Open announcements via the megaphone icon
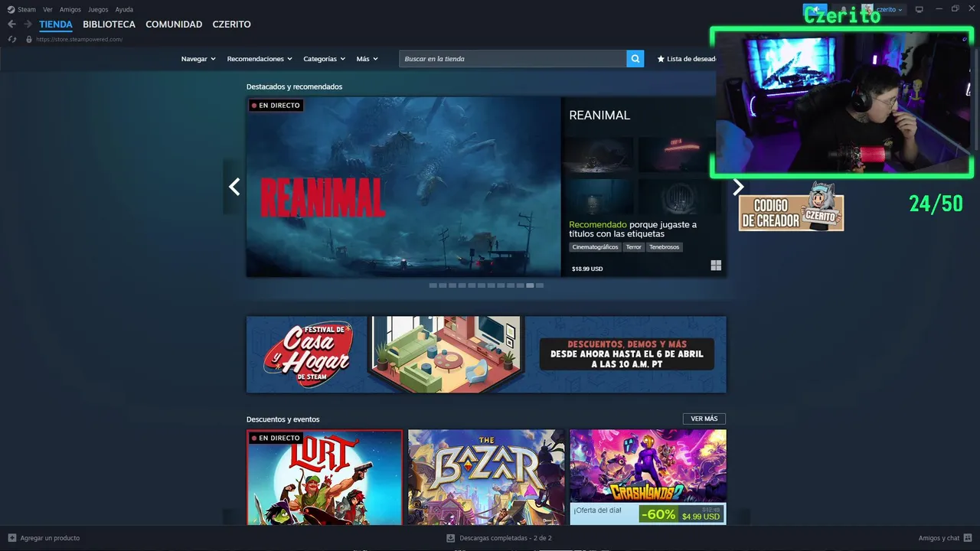Viewport: 980px width, 551px height. (x=815, y=9)
